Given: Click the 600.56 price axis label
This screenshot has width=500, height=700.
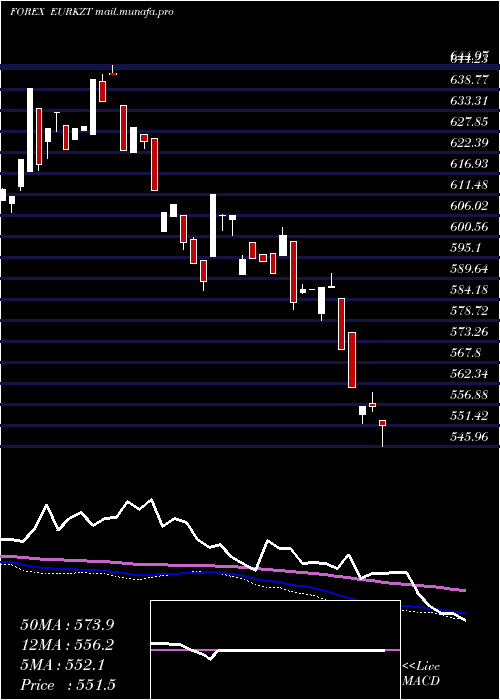Looking at the screenshot, I should point(468,227).
